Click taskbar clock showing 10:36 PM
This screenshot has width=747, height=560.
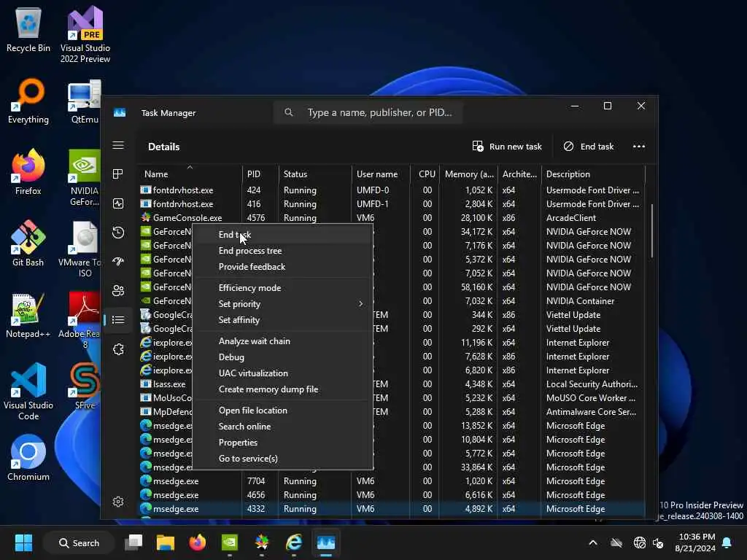[695, 542]
